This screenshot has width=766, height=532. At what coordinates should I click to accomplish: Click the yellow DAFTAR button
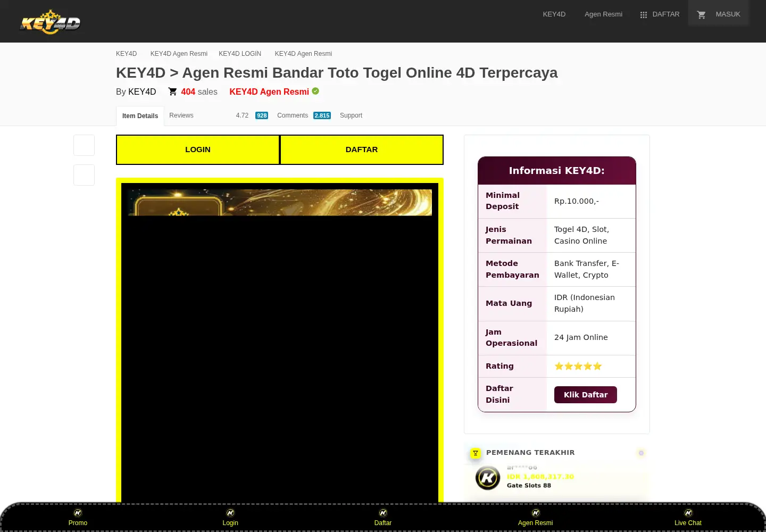(362, 149)
